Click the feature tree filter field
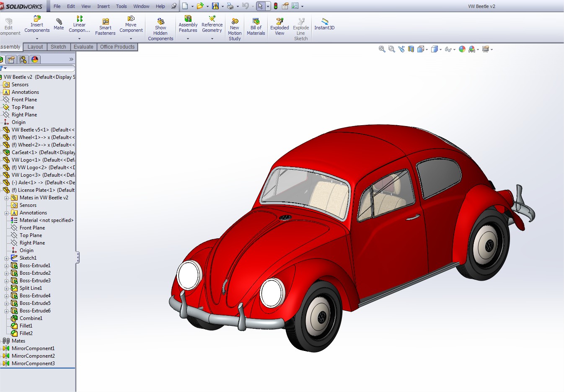Image resolution: width=564 pixels, height=392 pixels. (x=40, y=68)
